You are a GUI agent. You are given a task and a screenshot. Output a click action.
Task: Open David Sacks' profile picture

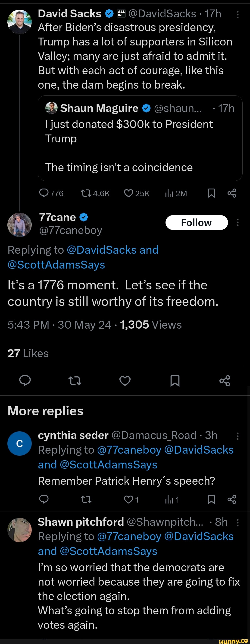click(20, 22)
